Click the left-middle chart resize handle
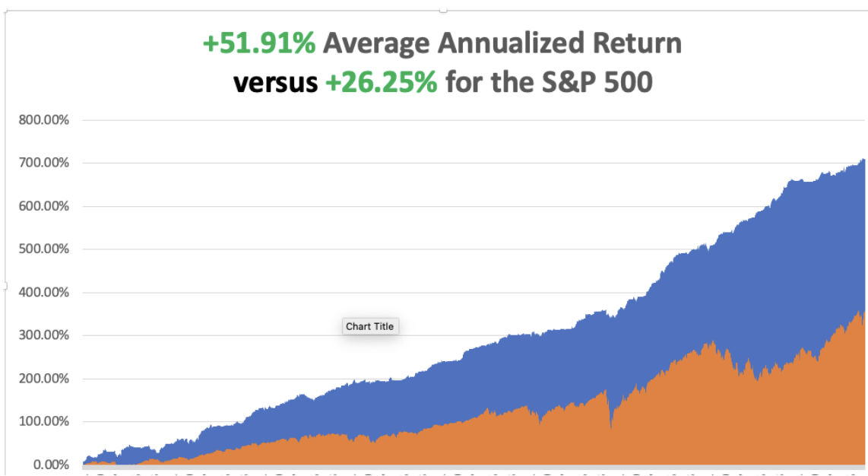The image size is (868, 476). [5, 286]
